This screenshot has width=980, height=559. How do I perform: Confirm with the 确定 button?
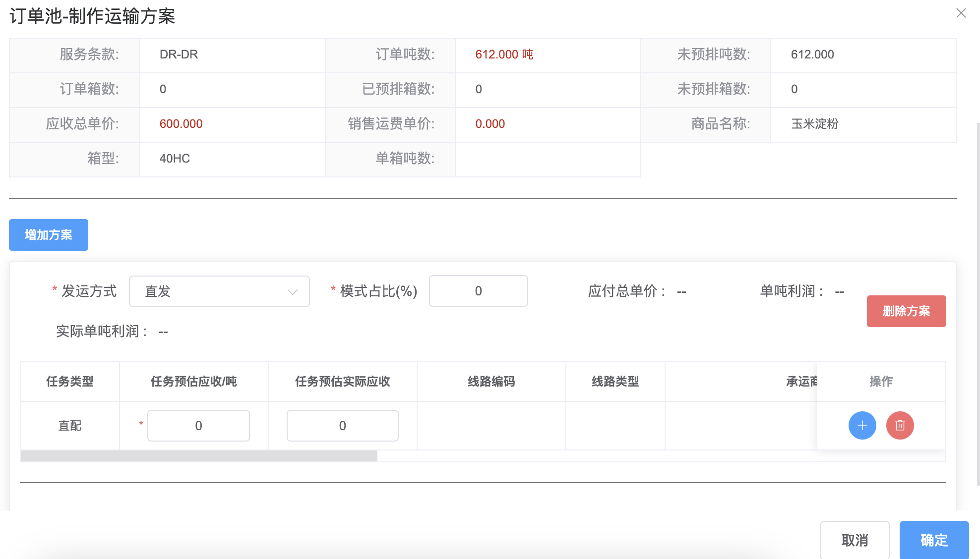click(934, 540)
